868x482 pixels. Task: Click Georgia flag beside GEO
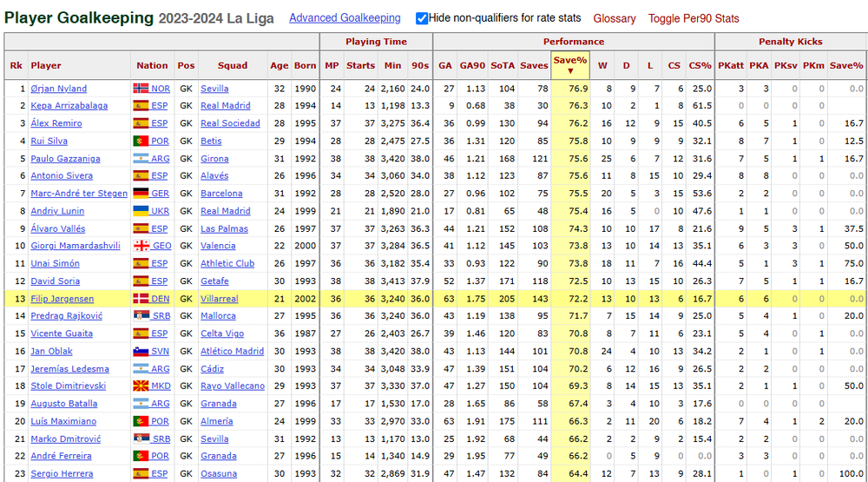click(x=141, y=246)
